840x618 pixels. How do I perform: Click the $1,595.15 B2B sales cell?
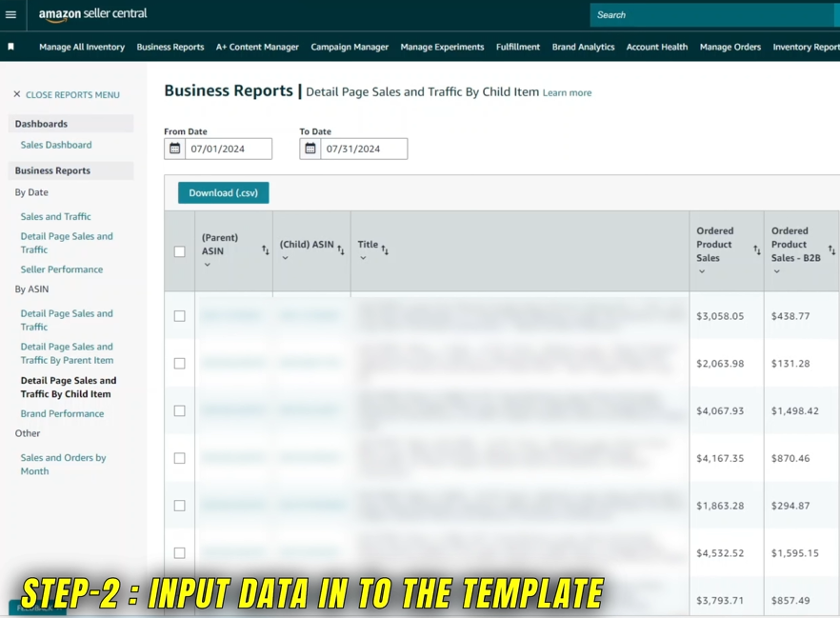pos(795,552)
